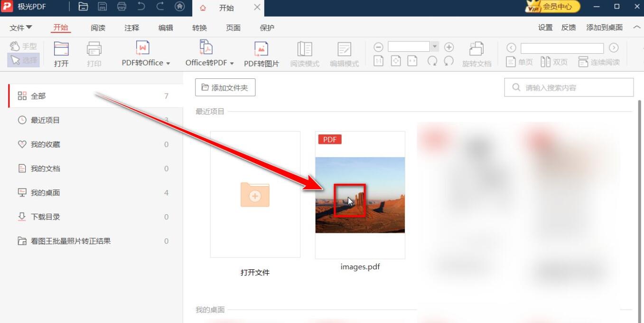
Task: Switch to the 注释 (Annotate) tab
Action: [x=131, y=28]
